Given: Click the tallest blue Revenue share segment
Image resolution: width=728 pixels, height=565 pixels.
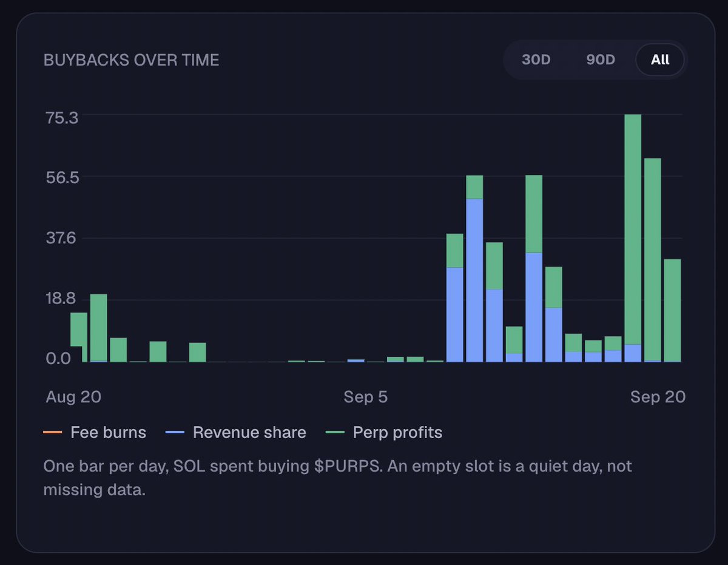Looking at the screenshot, I should click(x=474, y=280).
